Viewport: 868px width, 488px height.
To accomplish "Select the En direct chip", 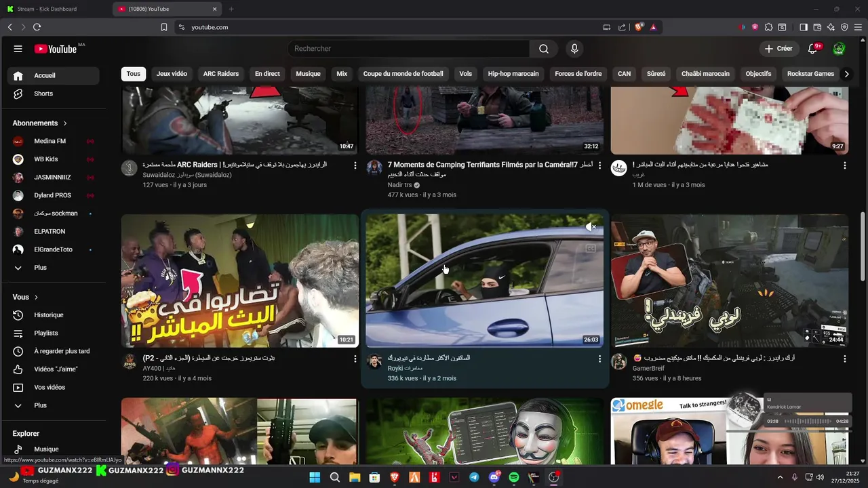I will tap(267, 74).
